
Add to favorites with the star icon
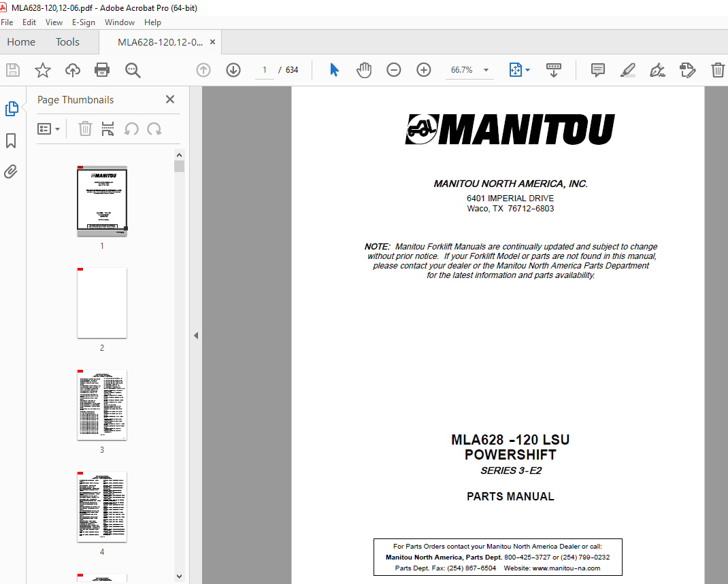tap(43, 70)
